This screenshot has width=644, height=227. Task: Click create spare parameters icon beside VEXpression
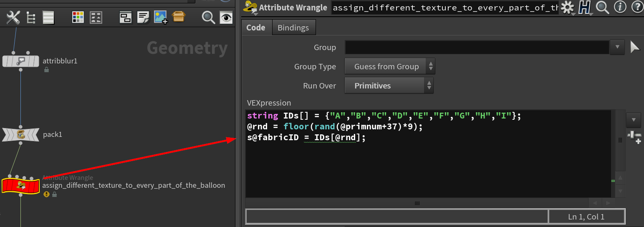tap(634, 137)
